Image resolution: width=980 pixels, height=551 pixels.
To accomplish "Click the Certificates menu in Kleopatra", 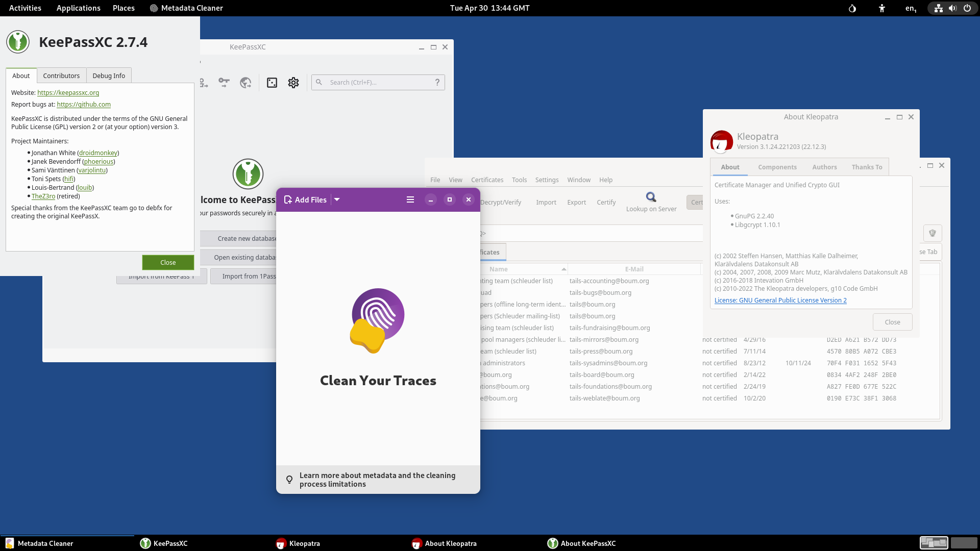I will click(487, 180).
